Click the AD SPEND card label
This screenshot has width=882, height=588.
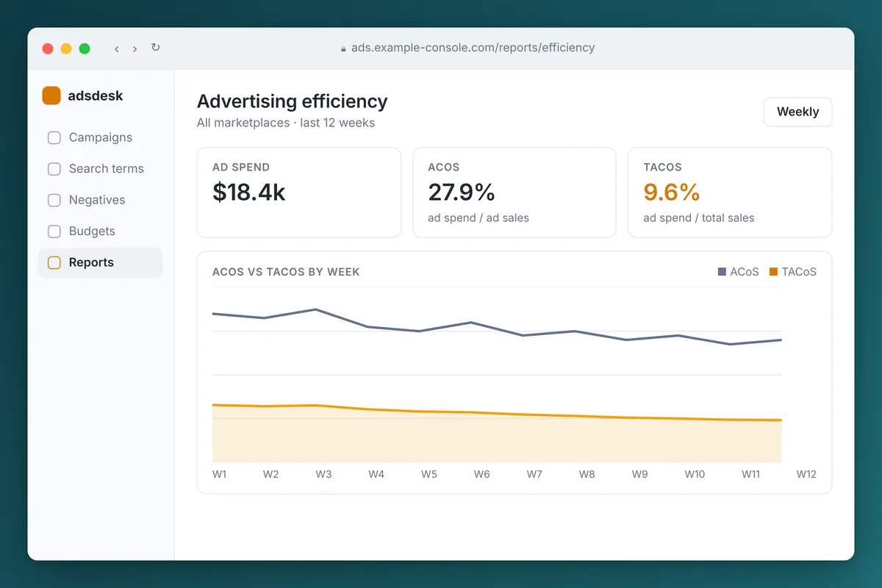tap(241, 168)
